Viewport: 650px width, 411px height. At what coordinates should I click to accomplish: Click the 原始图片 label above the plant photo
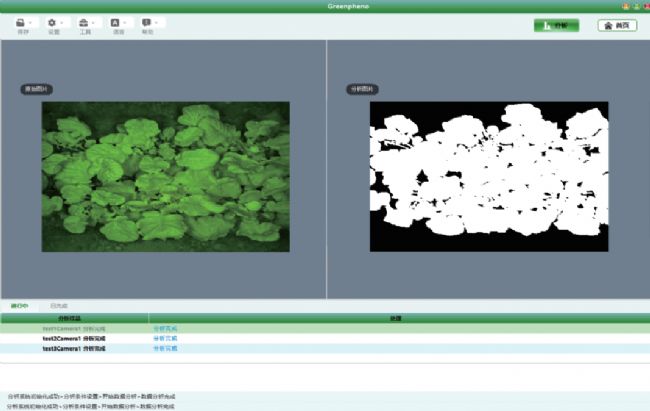[37, 89]
